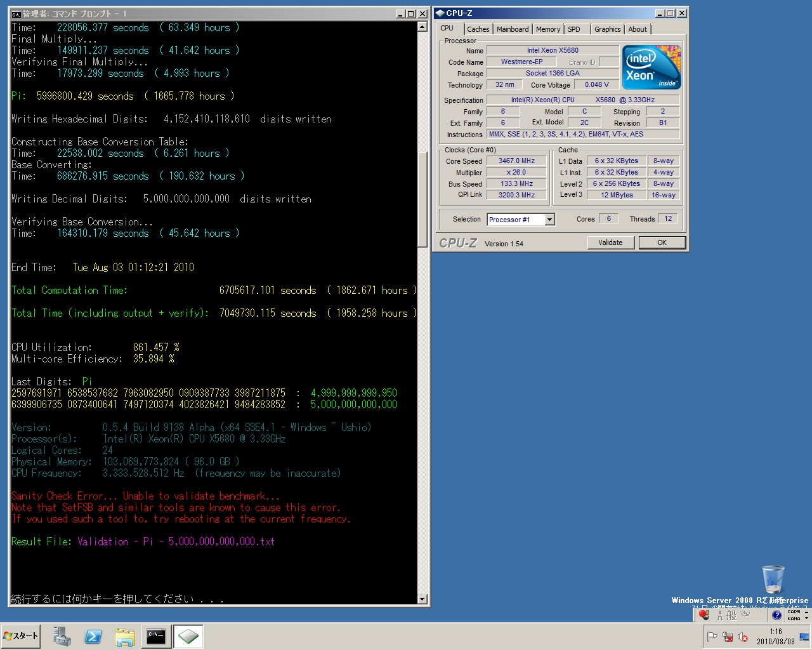Viewport: 812px width, 650px height.
Task: Click the CPU-Z taskbar button
Action: point(188,636)
